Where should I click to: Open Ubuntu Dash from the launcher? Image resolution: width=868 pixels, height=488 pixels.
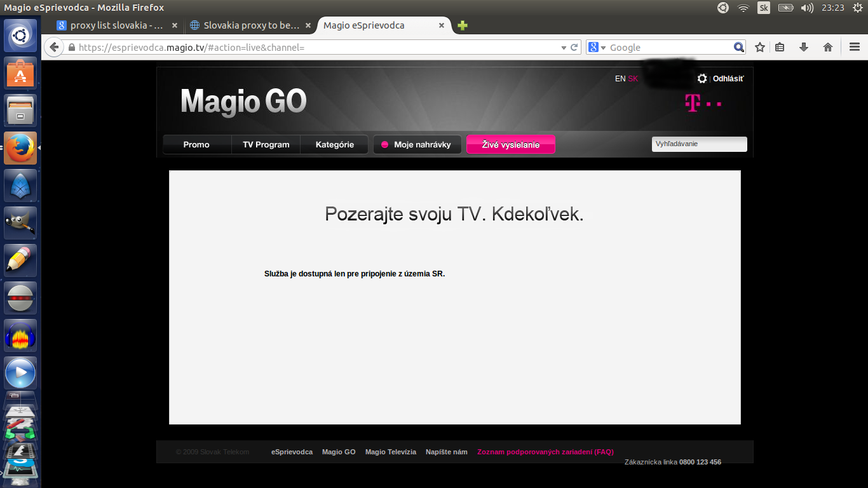[21, 35]
